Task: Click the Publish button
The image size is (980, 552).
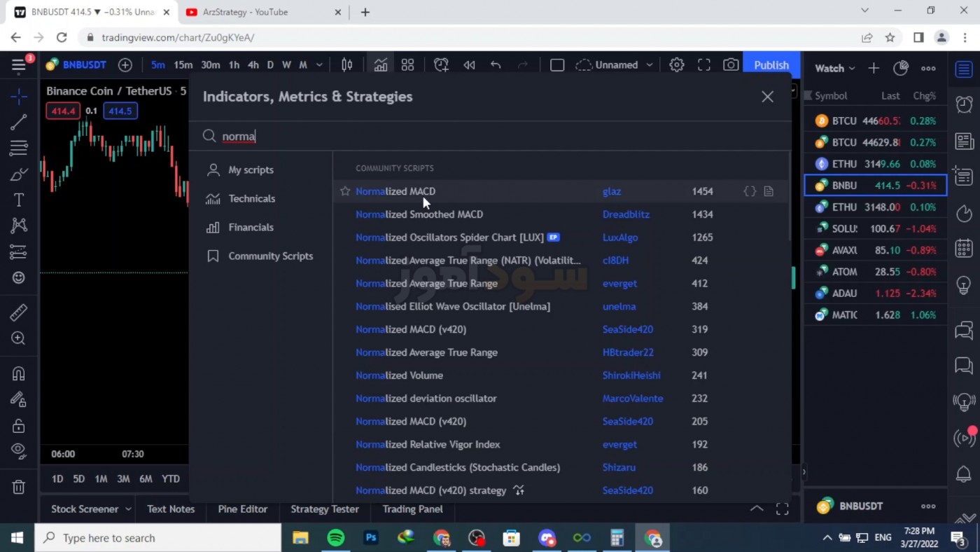Action: (x=771, y=65)
